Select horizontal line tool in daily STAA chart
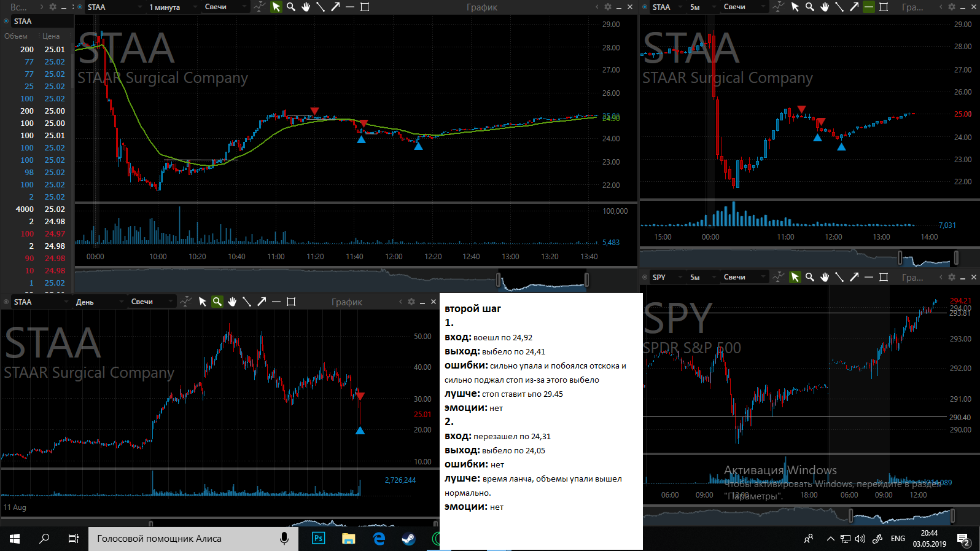This screenshot has height=551, width=980. pos(276,302)
